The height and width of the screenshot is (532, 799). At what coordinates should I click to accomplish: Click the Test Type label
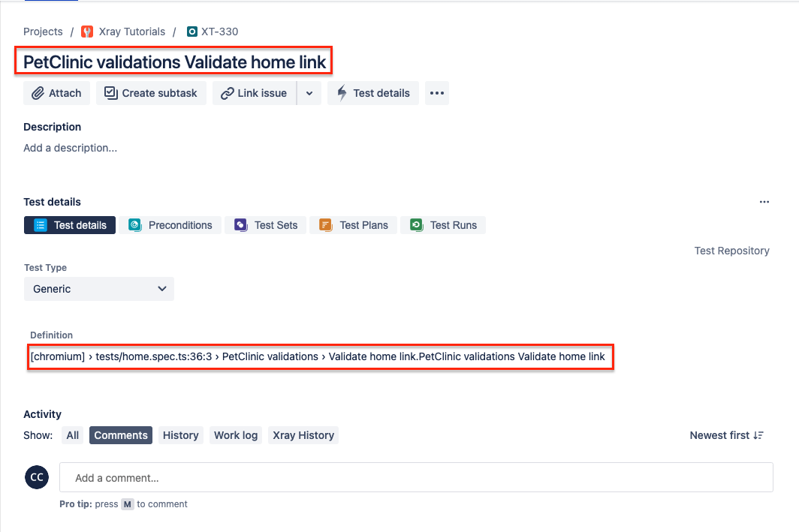click(x=45, y=268)
